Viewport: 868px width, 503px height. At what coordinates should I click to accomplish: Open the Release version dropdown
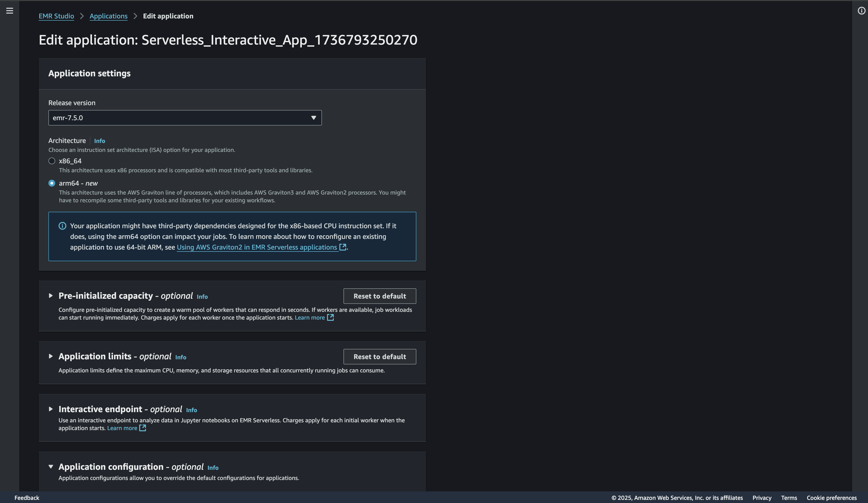(x=185, y=118)
